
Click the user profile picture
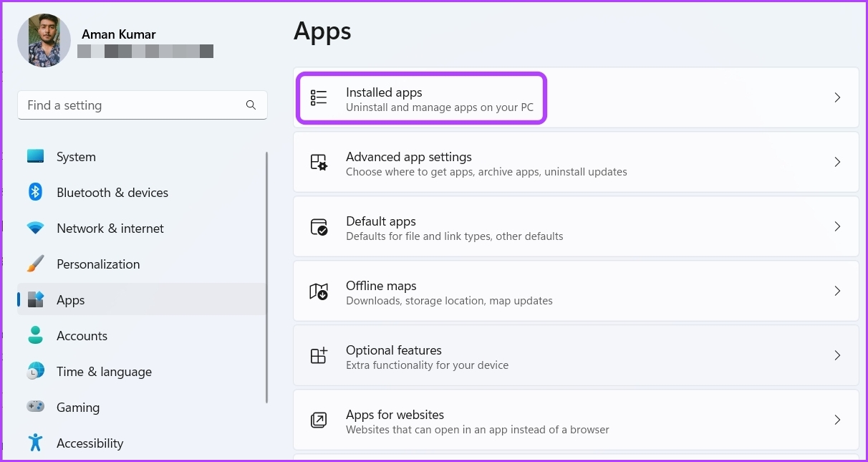pyautogui.click(x=44, y=40)
